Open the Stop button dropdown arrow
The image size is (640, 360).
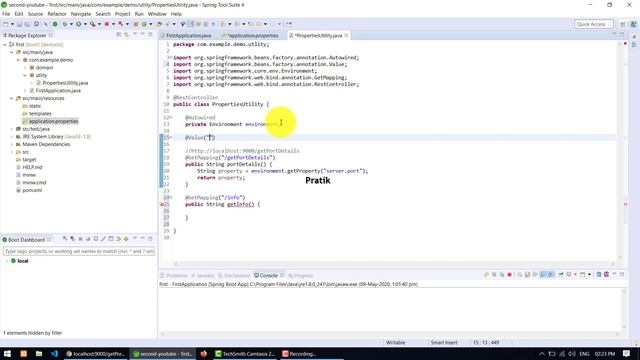click(x=113, y=24)
